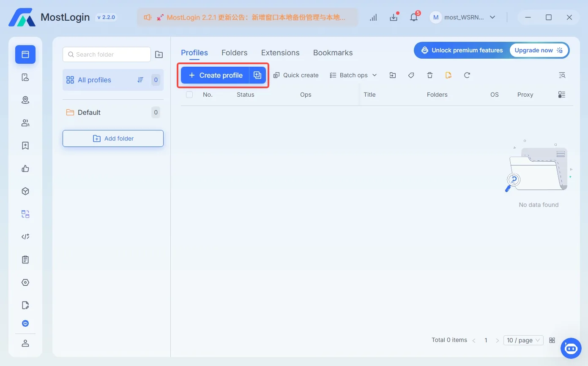Open the bookmark-plus sidebar icon
The height and width of the screenshot is (366, 588).
[25, 146]
